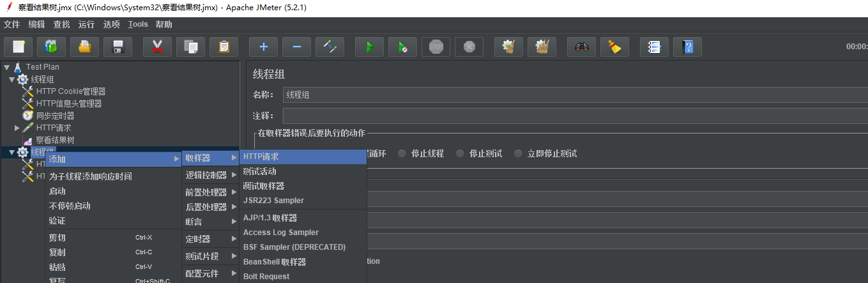Open the 定时器 submenu
868x283 pixels.
(x=210, y=239)
